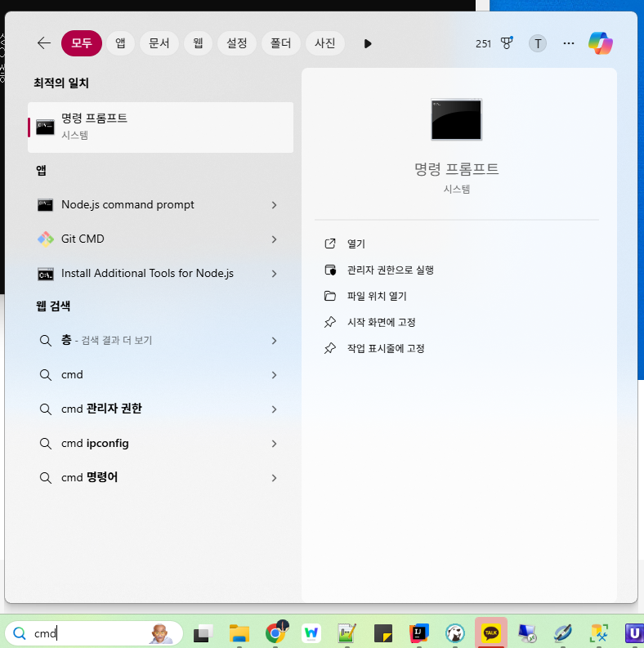Open the rewards trophy icon beside 251

[x=507, y=43]
